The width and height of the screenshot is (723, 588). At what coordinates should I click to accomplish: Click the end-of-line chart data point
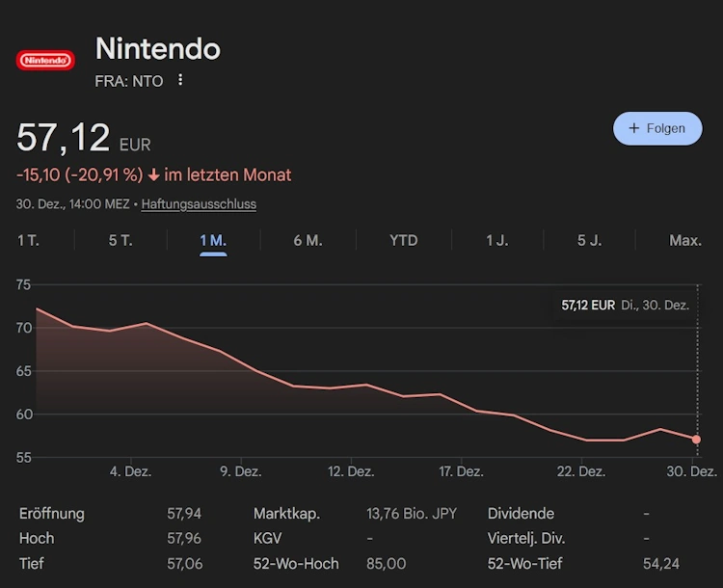pos(696,440)
